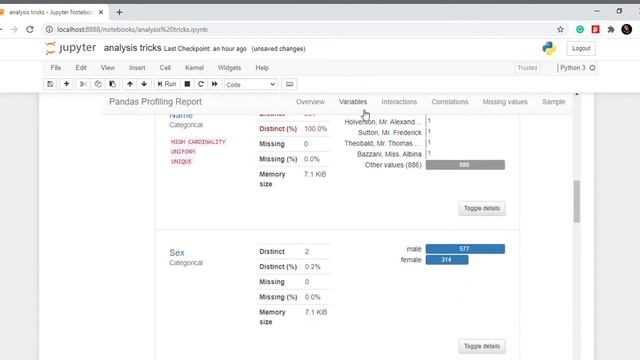Select the name Bazzani, Miss. Albina

[x=389, y=154]
